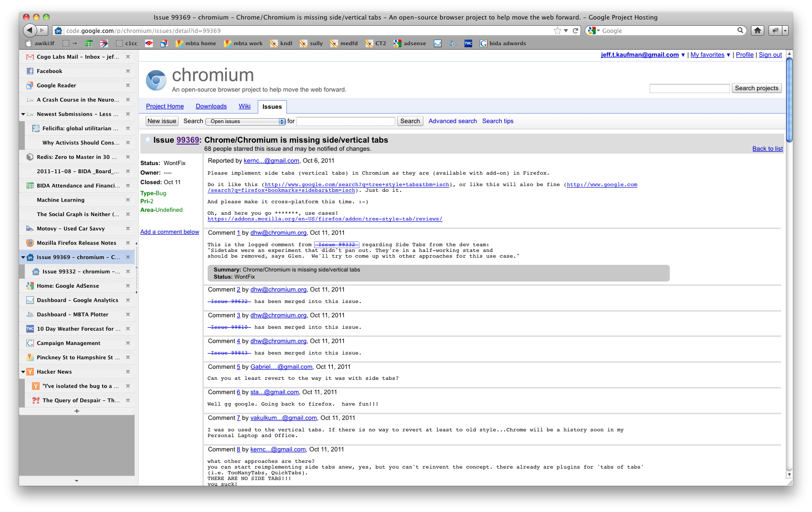Screen dimensions: 812x512
Task: Click the 'Back to list' link
Action: click(x=768, y=149)
